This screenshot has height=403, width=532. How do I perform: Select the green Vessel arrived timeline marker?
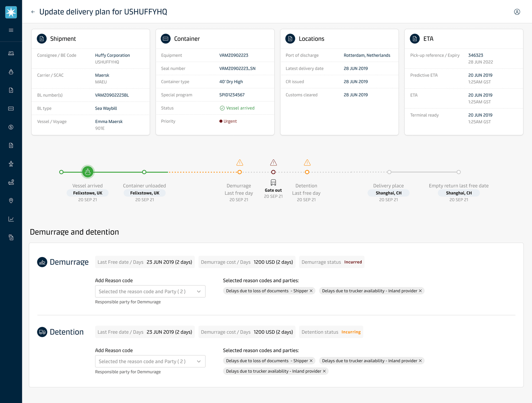88,172
